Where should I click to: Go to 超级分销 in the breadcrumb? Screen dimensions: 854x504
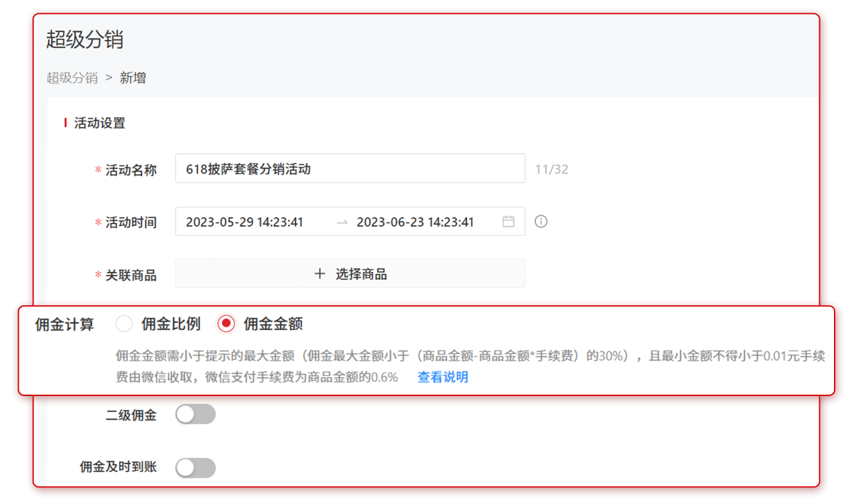click(x=72, y=78)
